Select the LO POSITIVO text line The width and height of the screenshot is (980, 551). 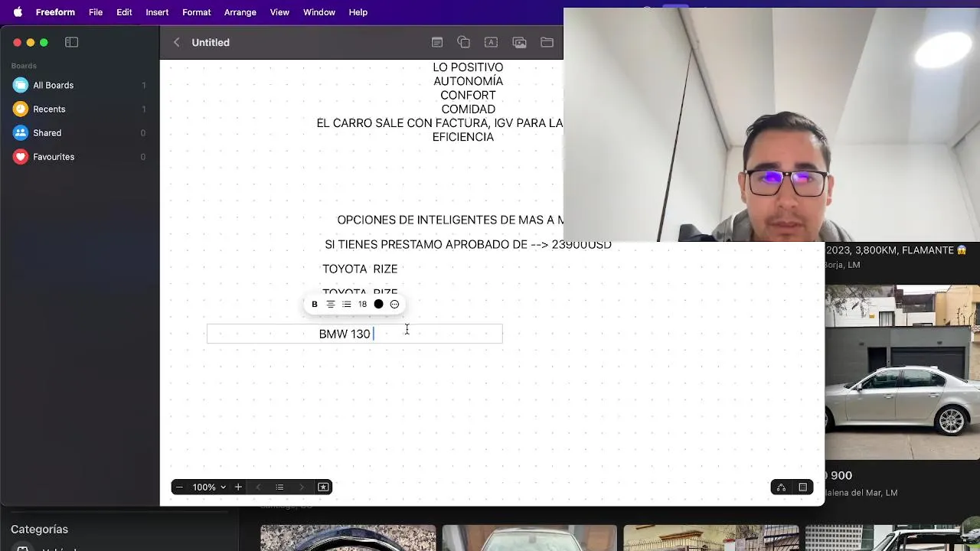pyautogui.click(x=468, y=67)
